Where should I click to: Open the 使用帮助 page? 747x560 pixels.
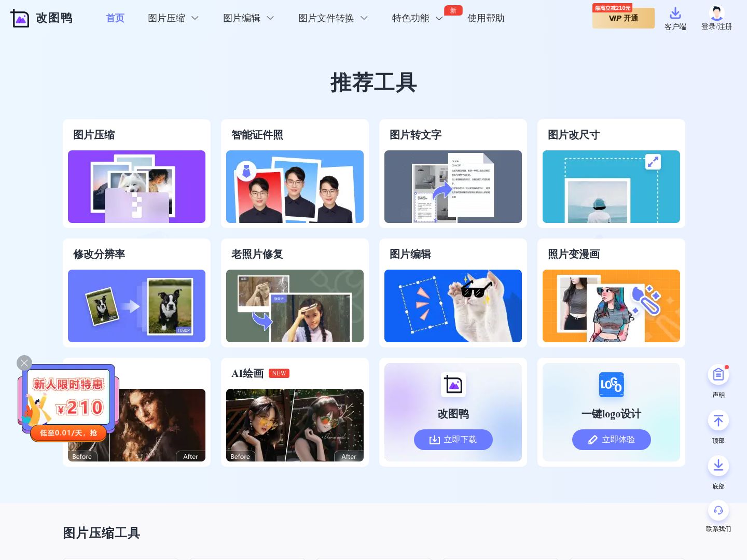[486, 18]
